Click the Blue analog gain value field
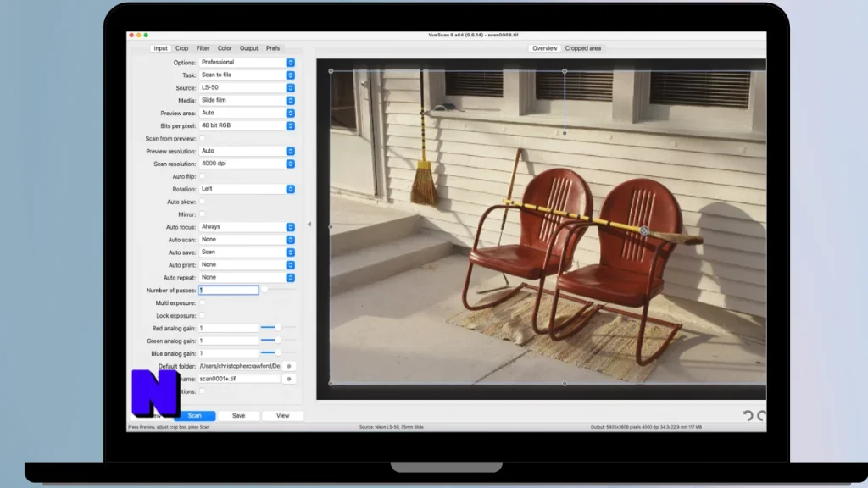Image resolution: width=868 pixels, height=488 pixels. [228, 353]
